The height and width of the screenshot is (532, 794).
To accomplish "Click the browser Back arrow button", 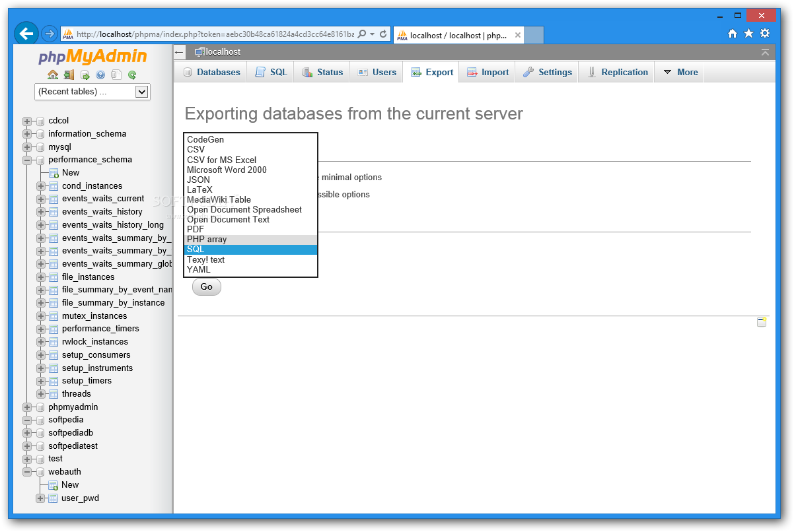I will (27, 34).
